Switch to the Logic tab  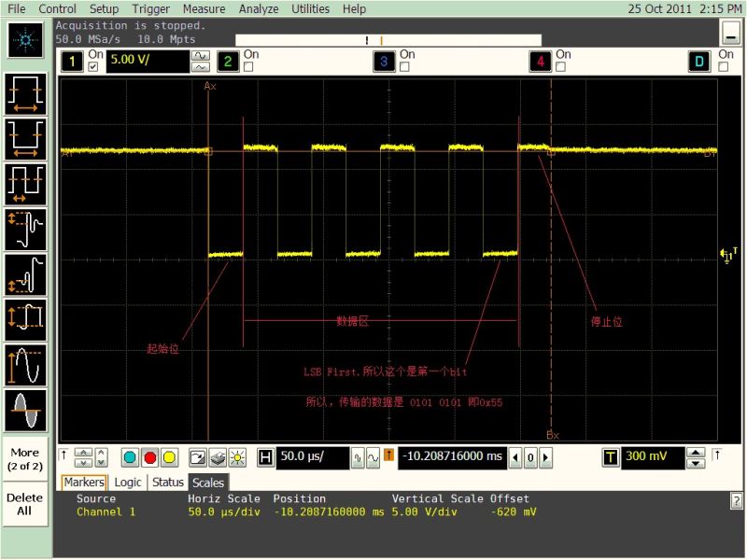[127, 483]
